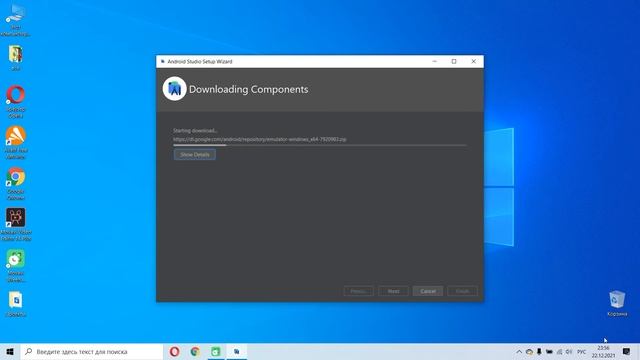Click the Next button in the wizard
The width and height of the screenshot is (640, 360).
pos(393,291)
